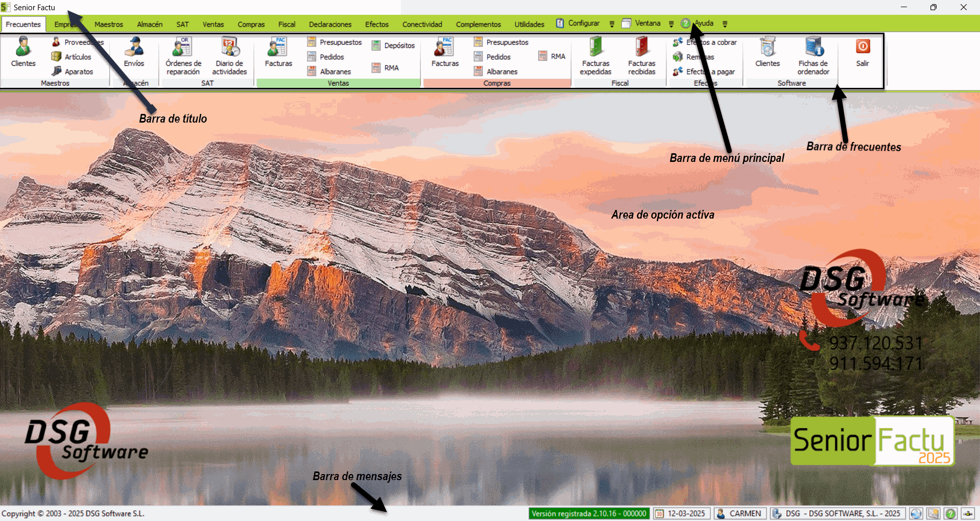Open Albaranes in the Compras group
980x521 pixels.
click(496, 72)
